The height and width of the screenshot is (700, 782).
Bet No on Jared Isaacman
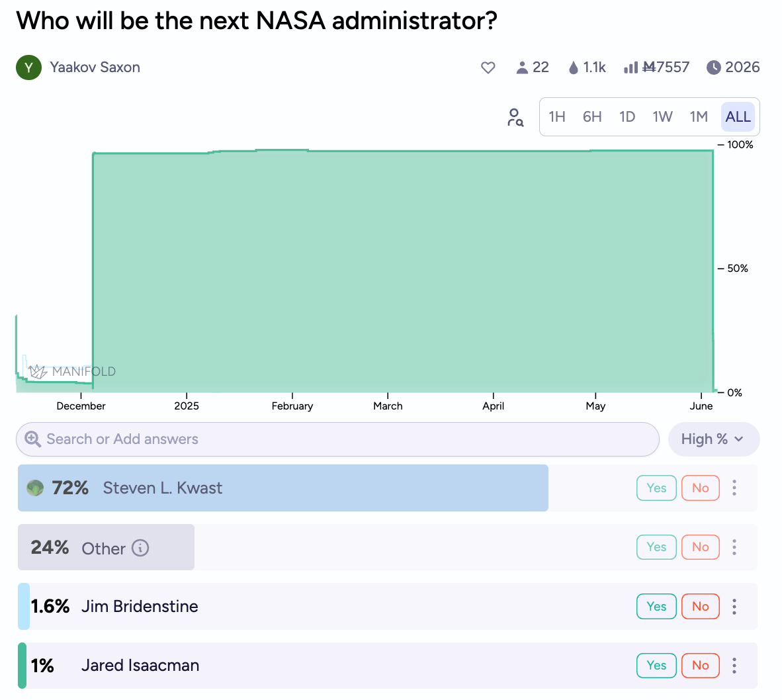[x=700, y=665]
